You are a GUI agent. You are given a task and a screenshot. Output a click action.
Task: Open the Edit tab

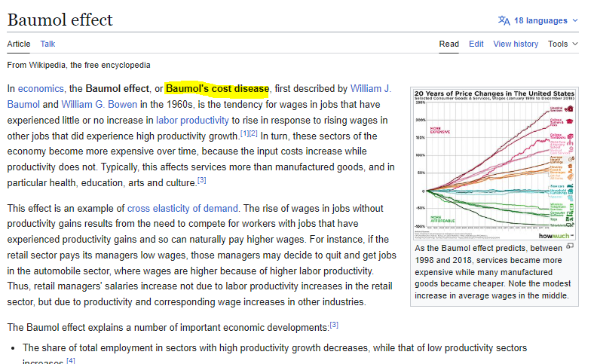click(476, 44)
